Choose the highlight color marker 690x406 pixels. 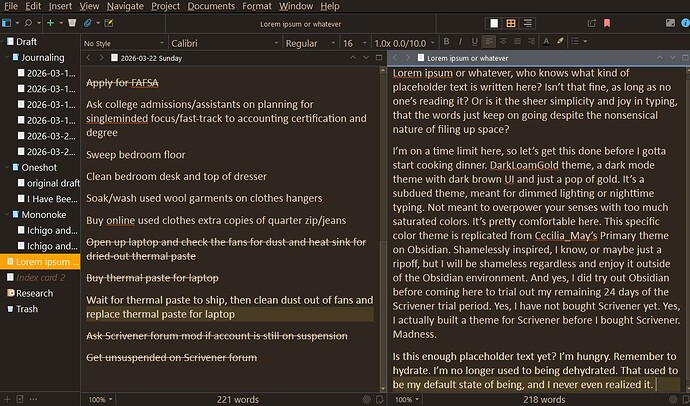[560, 42]
